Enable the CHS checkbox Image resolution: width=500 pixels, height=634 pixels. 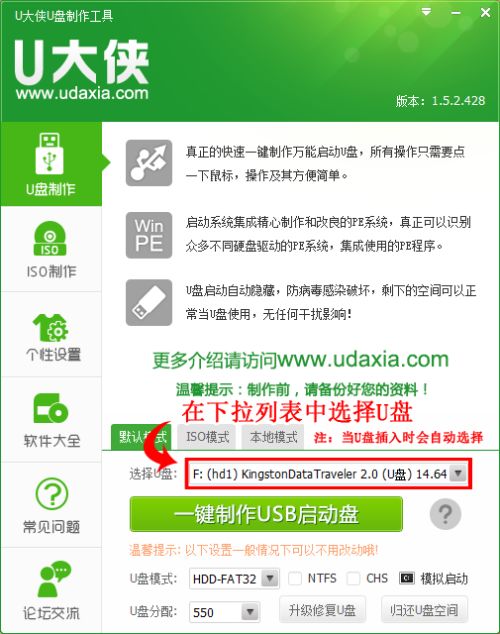pos(353,579)
